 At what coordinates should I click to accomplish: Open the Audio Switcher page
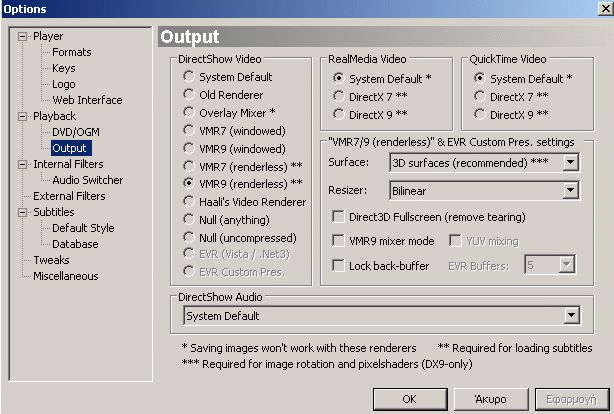[x=87, y=180]
